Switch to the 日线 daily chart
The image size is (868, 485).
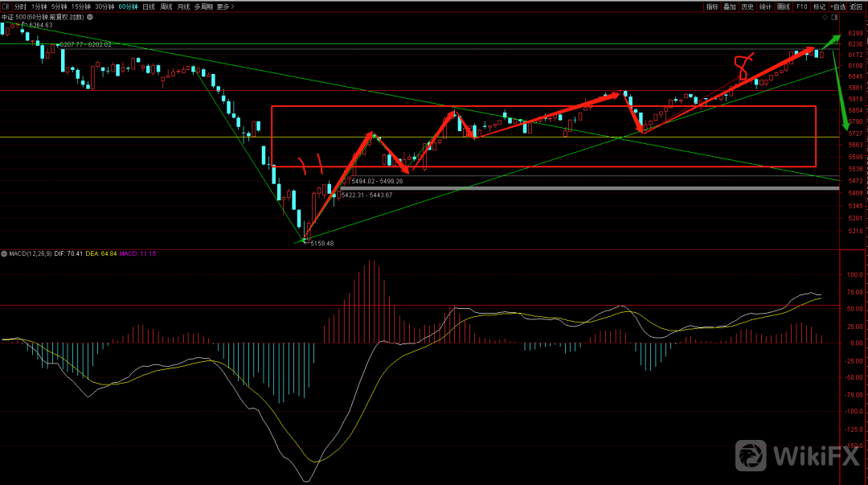coord(149,6)
